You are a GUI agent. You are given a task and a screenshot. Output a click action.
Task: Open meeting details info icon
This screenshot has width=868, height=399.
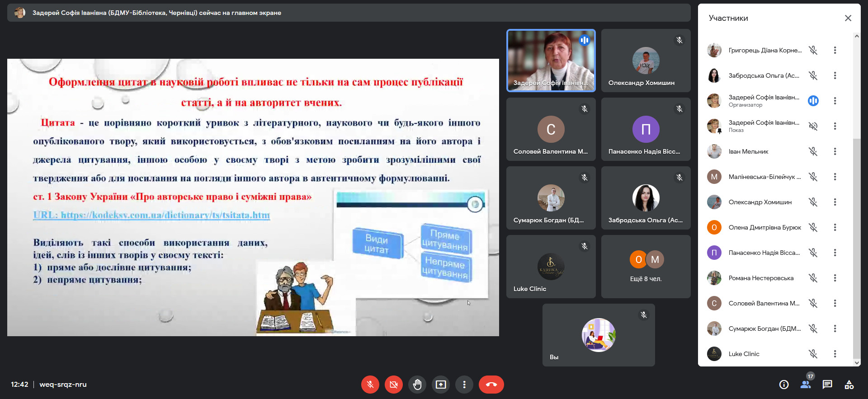coord(784,385)
